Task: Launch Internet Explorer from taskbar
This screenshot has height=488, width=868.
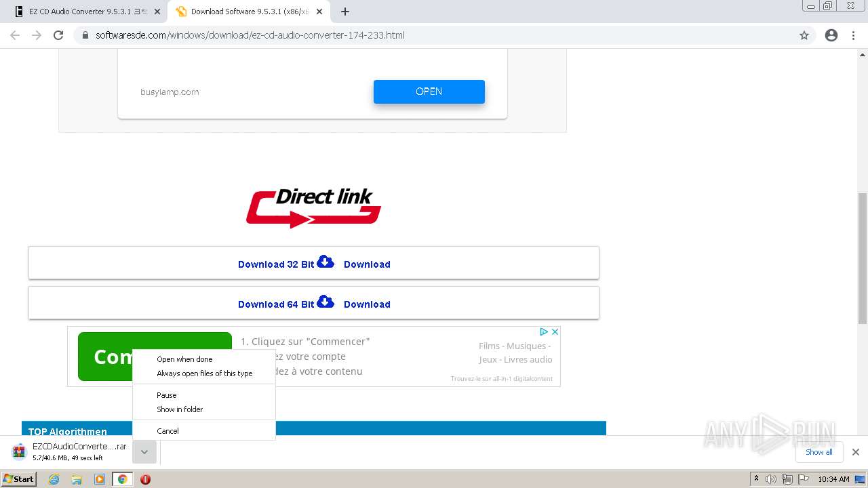Action: tap(54, 479)
